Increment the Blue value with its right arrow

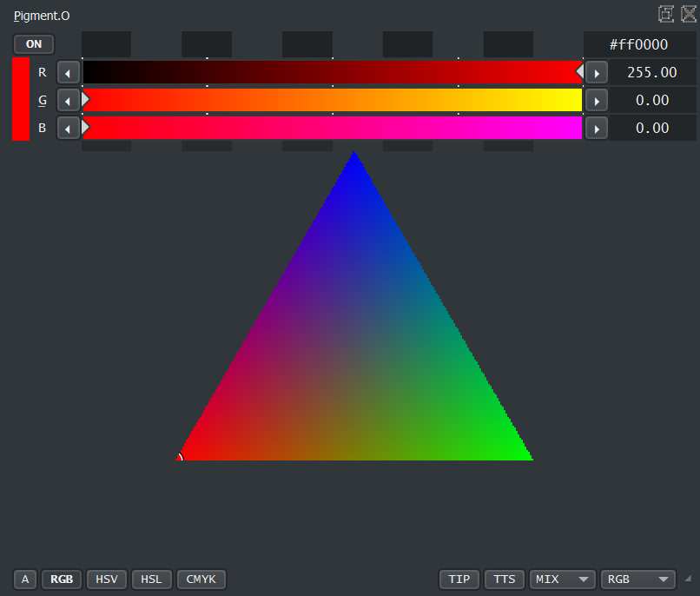tap(596, 128)
